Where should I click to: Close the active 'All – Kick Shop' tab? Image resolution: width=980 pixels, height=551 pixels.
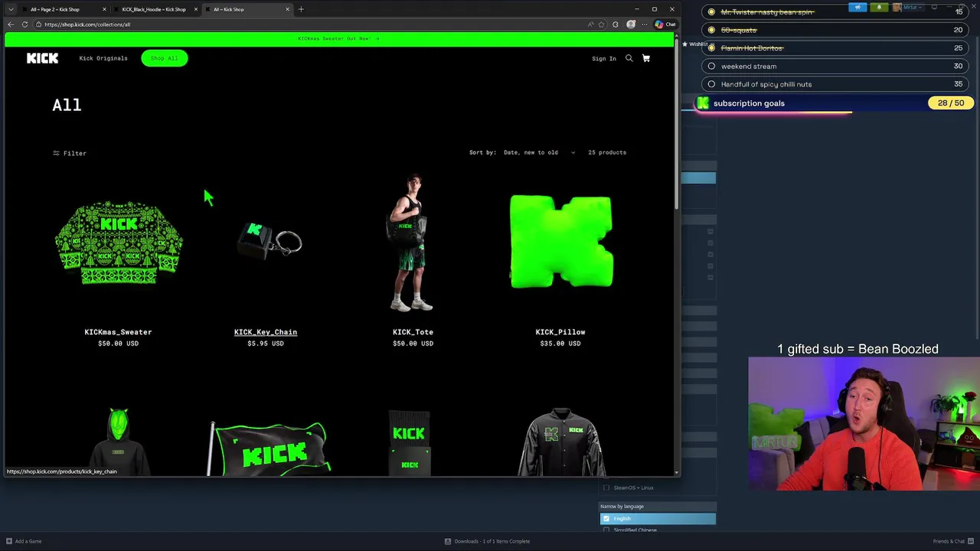[287, 9]
